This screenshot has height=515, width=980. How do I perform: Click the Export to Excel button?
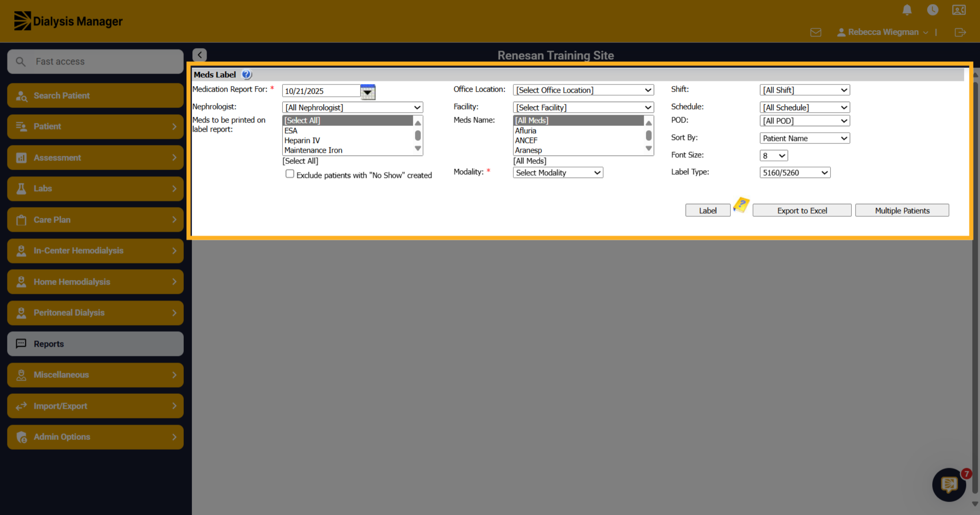(x=802, y=211)
